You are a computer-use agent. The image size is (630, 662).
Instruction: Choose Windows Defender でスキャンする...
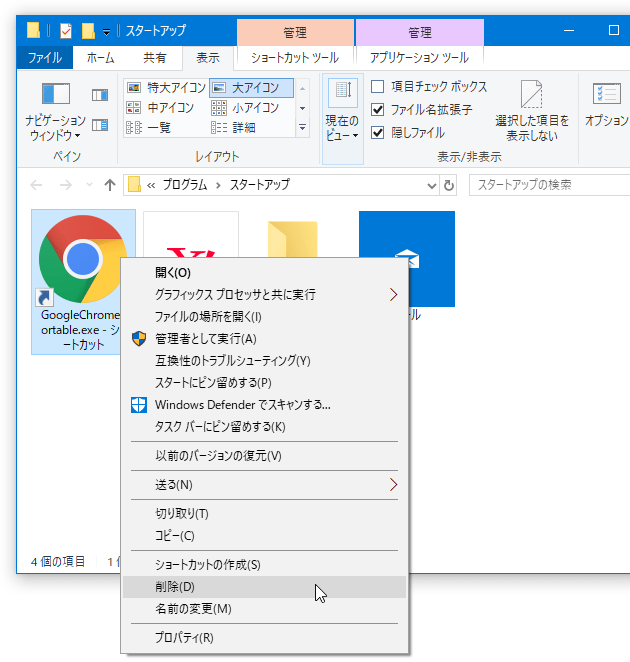[x=265, y=404]
